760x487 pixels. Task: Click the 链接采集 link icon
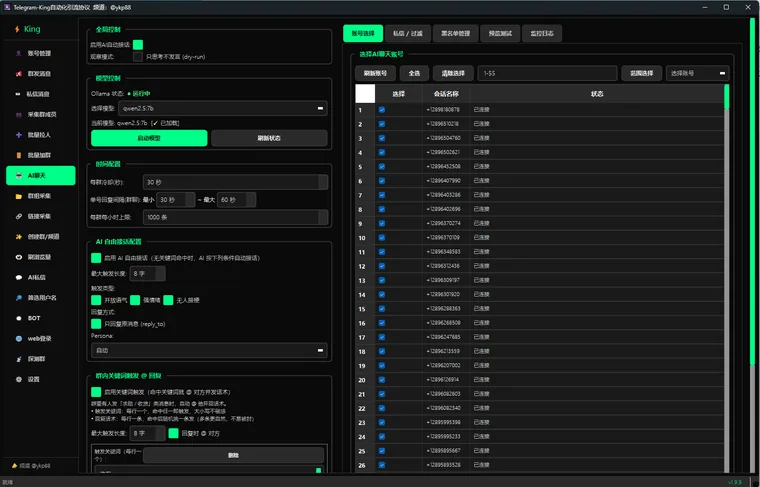click(x=18, y=216)
